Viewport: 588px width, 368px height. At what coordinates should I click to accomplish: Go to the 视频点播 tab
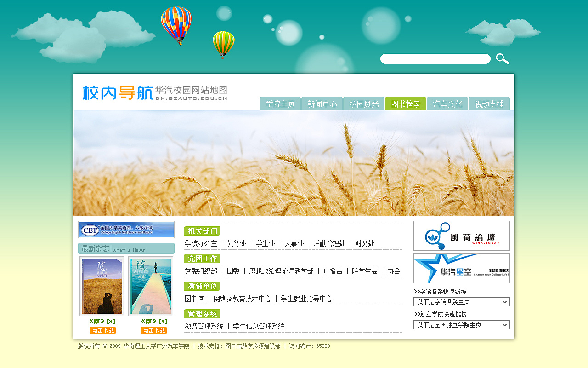click(489, 104)
